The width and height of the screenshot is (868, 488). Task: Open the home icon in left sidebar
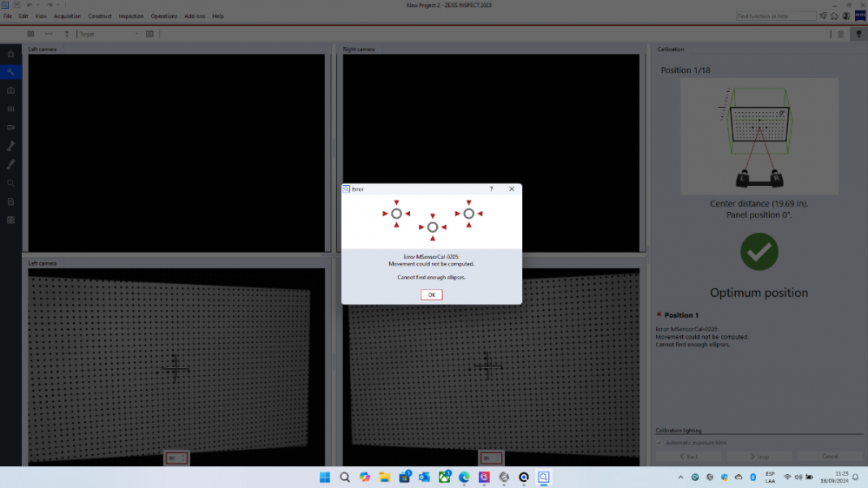(10, 54)
